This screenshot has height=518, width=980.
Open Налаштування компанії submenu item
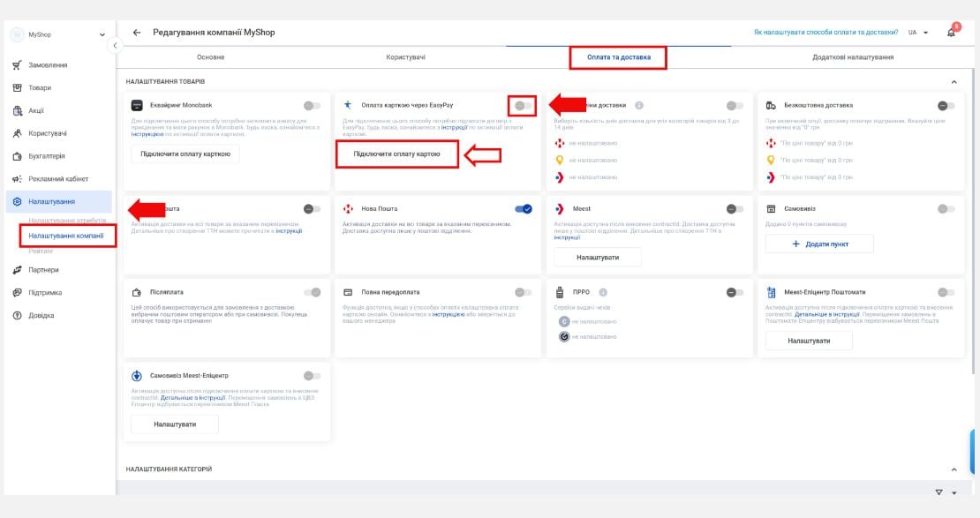pos(66,236)
